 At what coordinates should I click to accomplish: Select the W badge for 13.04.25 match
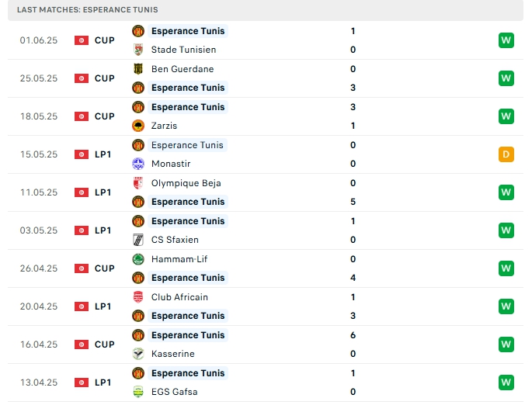pos(506,382)
